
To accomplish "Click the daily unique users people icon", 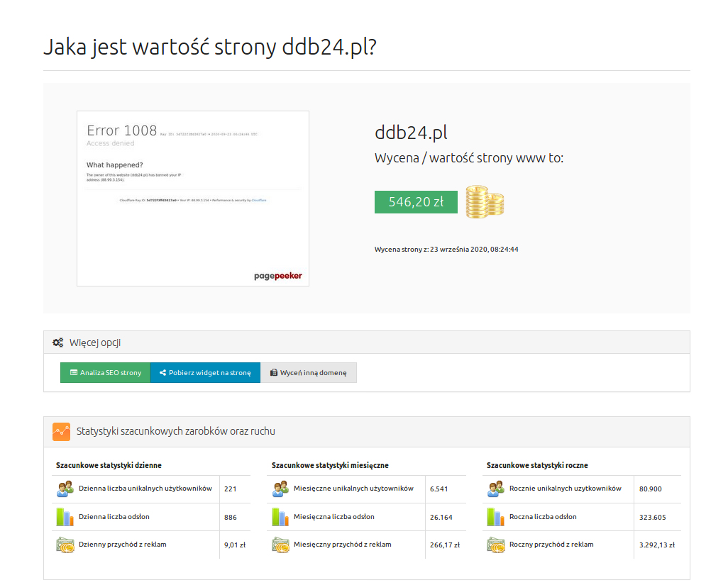I will 65,489.
